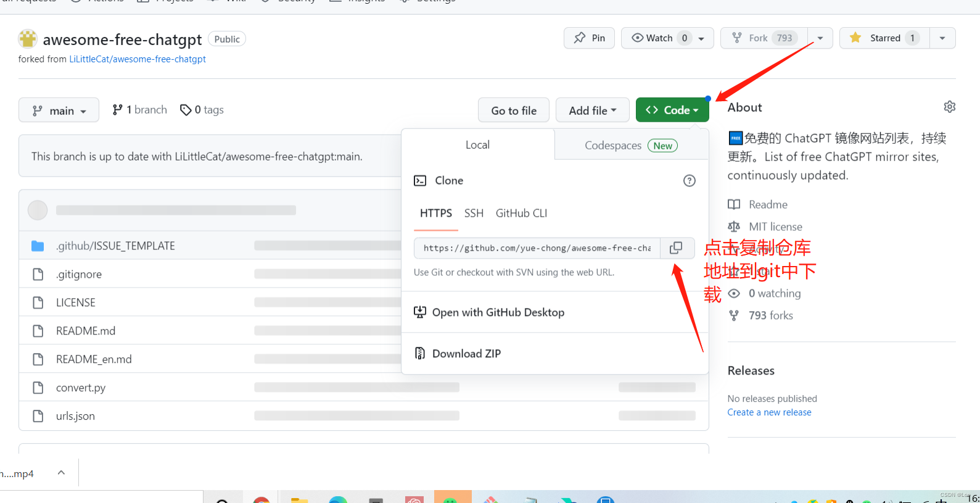This screenshot has width=980, height=503.
Task: Expand the downloaded mp4 file menu chevron
Action: [x=61, y=473]
